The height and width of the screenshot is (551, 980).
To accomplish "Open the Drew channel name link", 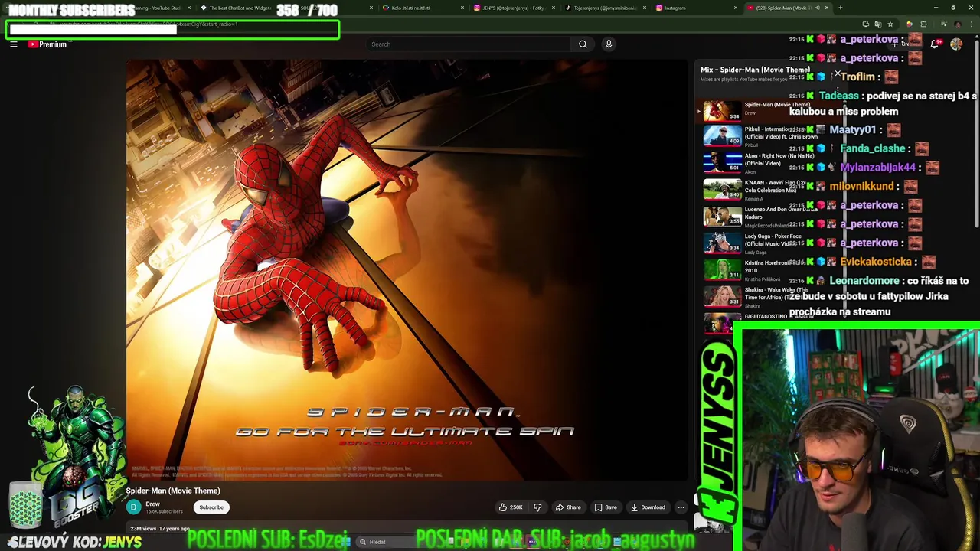I will point(153,504).
